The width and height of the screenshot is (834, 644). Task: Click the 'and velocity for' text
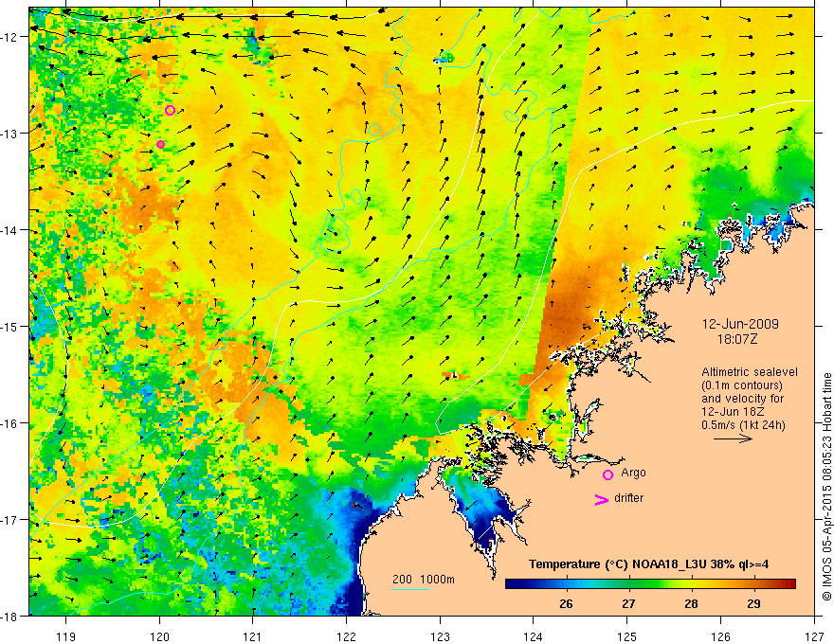coord(742,399)
